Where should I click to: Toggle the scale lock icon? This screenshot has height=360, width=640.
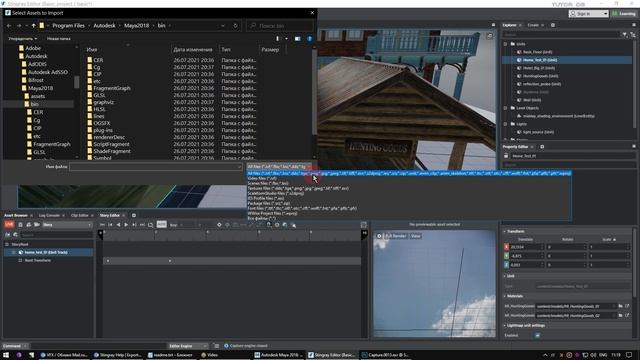614,240
